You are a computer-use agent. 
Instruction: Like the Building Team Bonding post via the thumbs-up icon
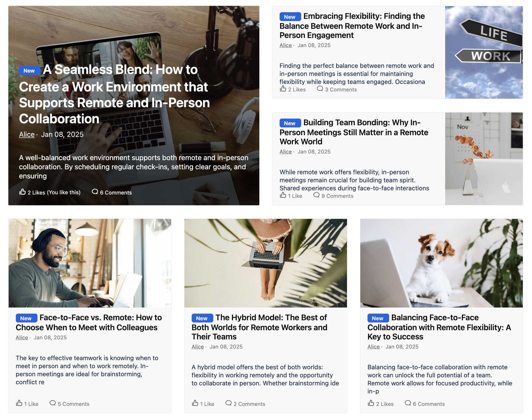(x=283, y=195)
